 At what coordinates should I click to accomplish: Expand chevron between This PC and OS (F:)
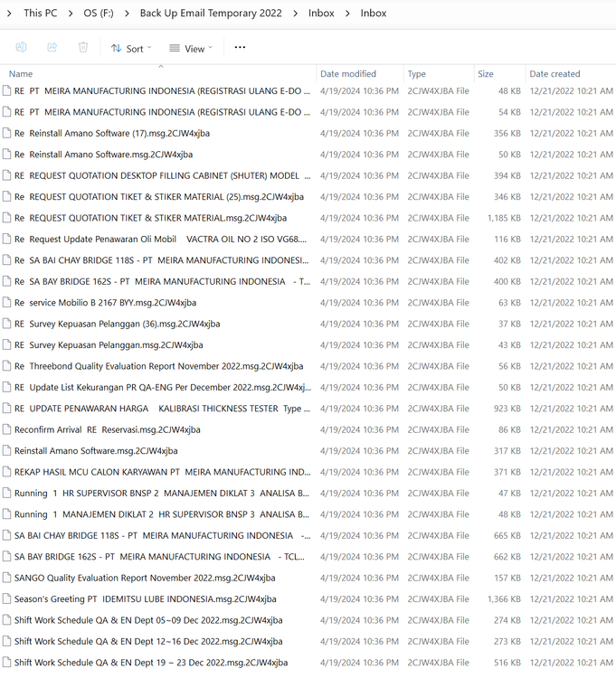[71, 14]
